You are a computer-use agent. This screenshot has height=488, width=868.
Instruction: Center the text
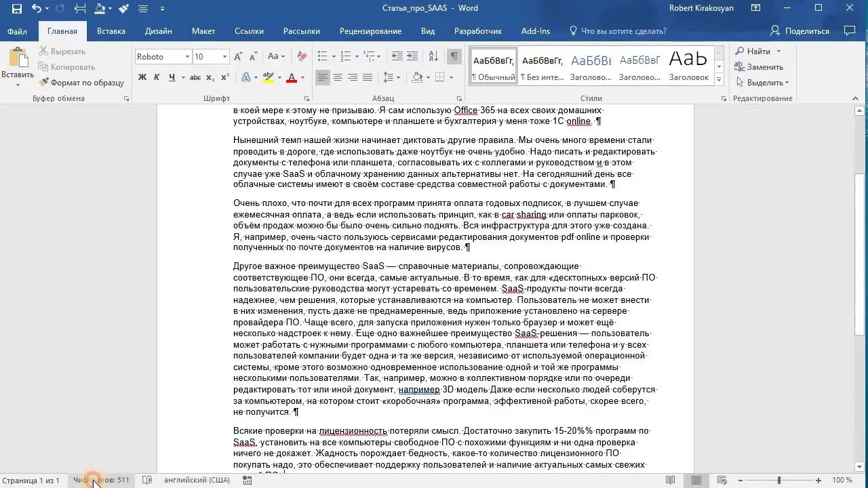coord(338,77)
